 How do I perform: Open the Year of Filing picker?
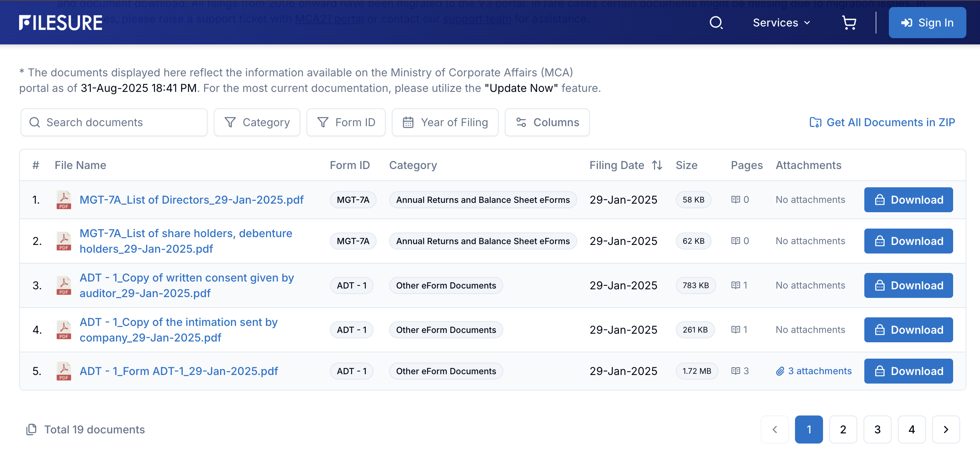click(445, 122)
